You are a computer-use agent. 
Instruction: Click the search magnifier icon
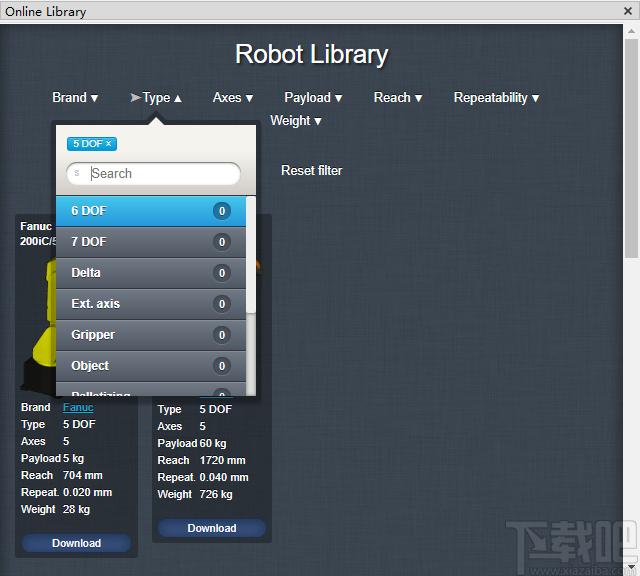pos(77,173)
